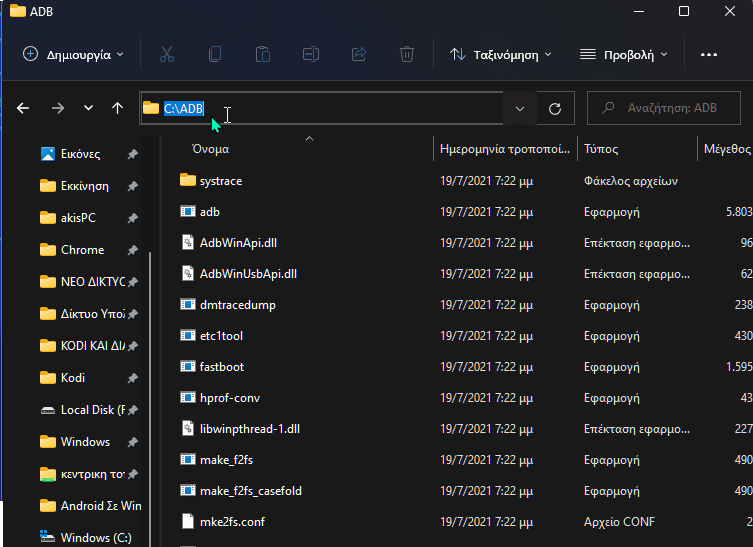Viewport: 753px width, 547px height.
Task: Click the 1.595 size value of fastboot
Action: (739, 367)
